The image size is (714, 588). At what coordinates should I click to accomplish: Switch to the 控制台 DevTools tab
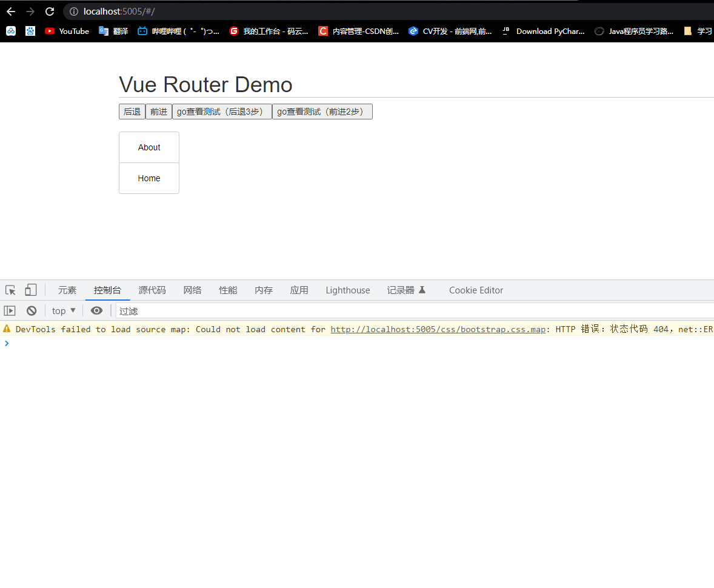pyautogui.click(x=107, y=290)
